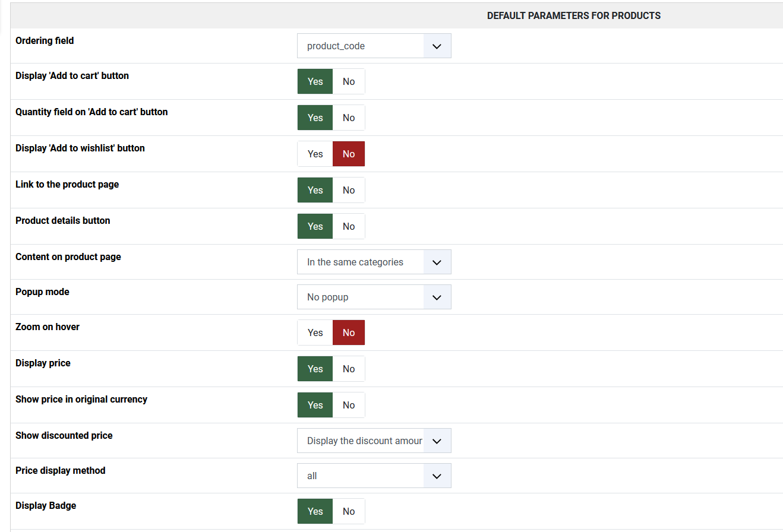
Task: Set Display Badge to Yes
Action: click(315, 511)
